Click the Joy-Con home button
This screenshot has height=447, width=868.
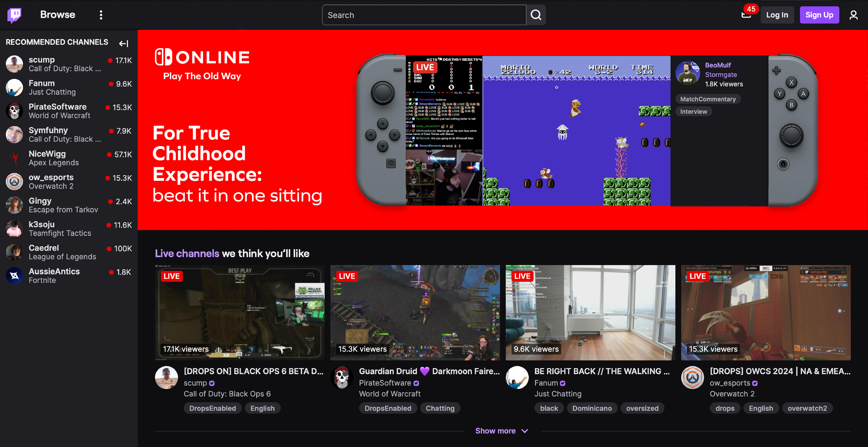click(783, 164)
